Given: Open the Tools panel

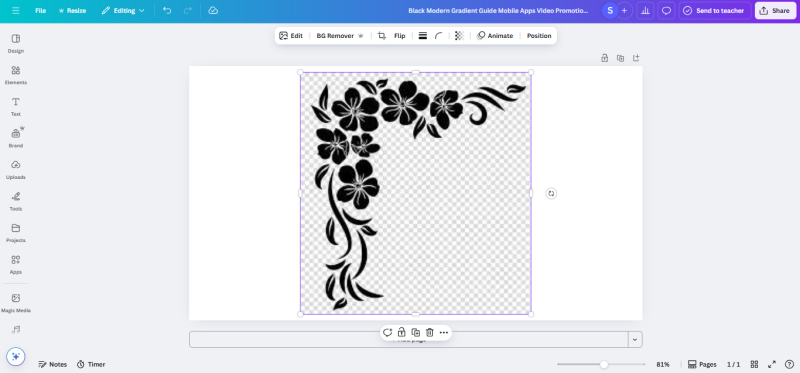Looking at the screenshot, I should click(16, 202).
